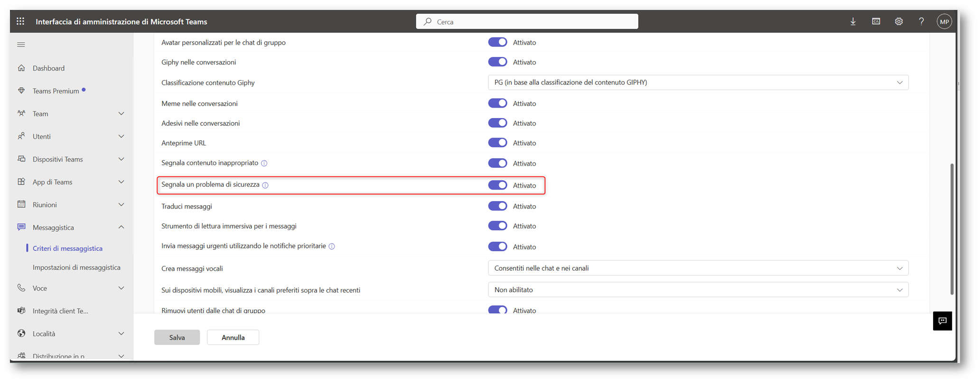Go to Dashboard in the sidebar

click(48, 68)
